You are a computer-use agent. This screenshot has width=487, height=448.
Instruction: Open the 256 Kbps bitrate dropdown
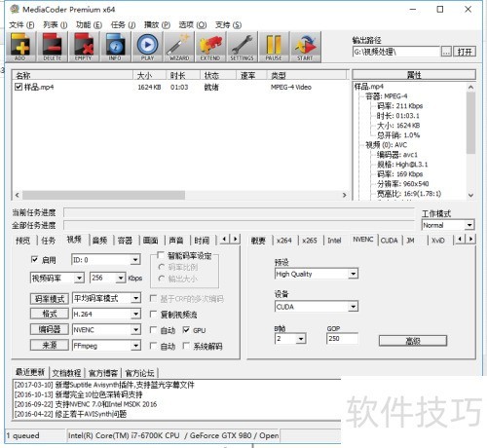coord(107,278)
